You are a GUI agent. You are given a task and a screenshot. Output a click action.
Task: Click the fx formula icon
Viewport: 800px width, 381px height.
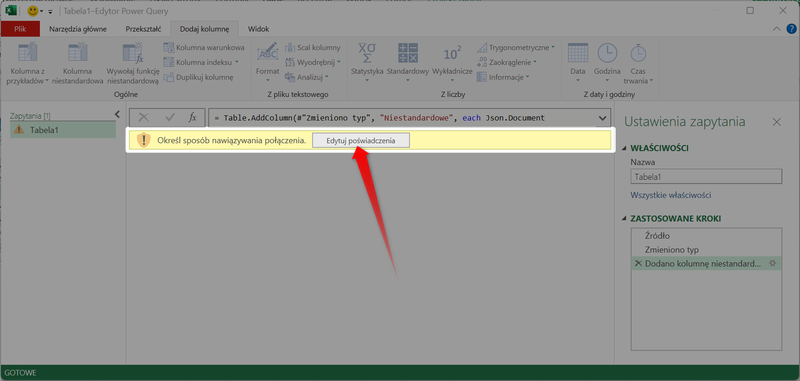(193, 118)
